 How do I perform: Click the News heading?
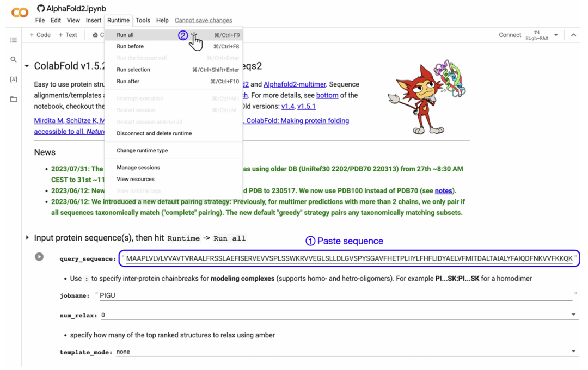coord(45,152)
